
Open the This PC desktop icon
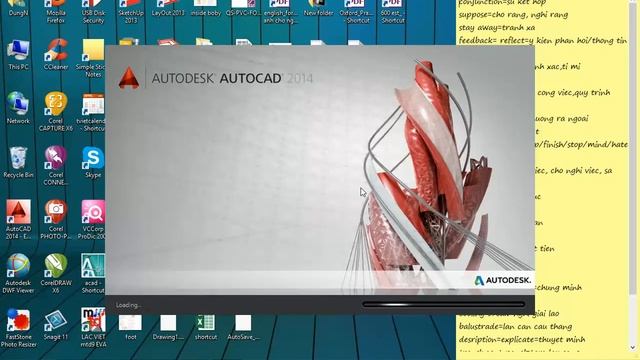tap(18, 55)
